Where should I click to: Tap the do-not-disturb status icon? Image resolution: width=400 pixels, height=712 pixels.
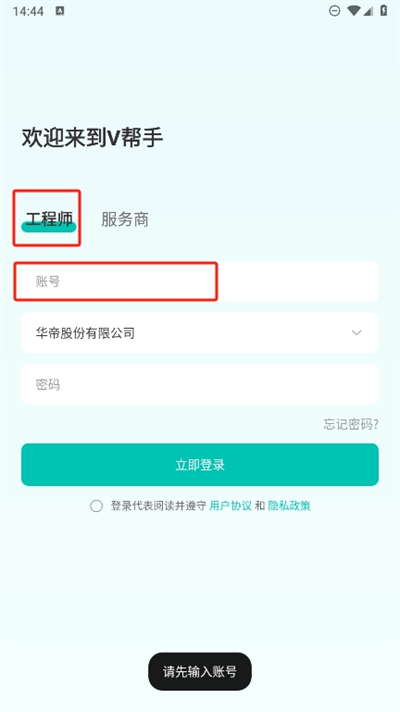pos(335,11)
